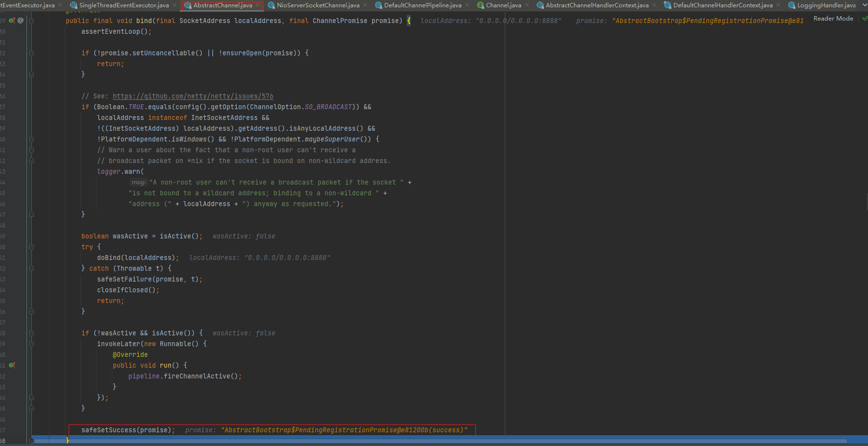Image resolution: width=868 pixels, height=446 pixels.
Task: Click class icon on AbstractChannelHandlerContext.java tab
Action: [540, 5]
